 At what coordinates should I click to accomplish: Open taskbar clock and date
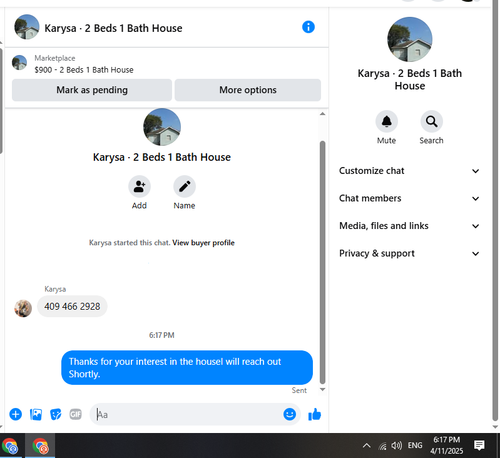[x=446, y=445]
